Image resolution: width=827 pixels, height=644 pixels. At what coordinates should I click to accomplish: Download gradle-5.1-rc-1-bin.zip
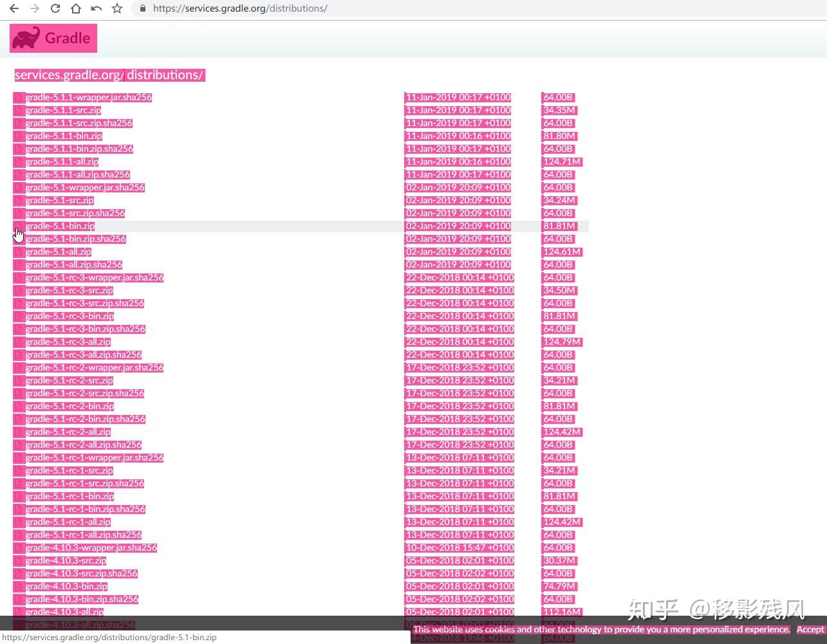click(70, 497)
